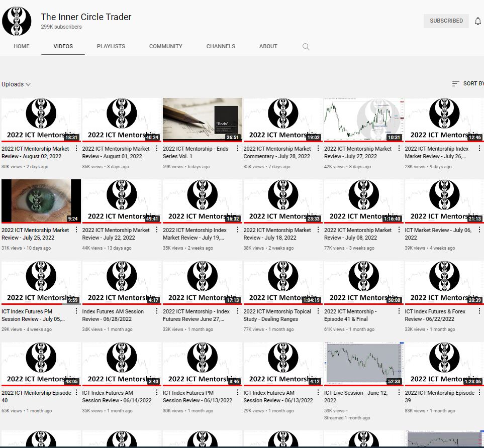
Task: Play the gray chart thumbnail video 52:33
Action: [x=363, y=364]
